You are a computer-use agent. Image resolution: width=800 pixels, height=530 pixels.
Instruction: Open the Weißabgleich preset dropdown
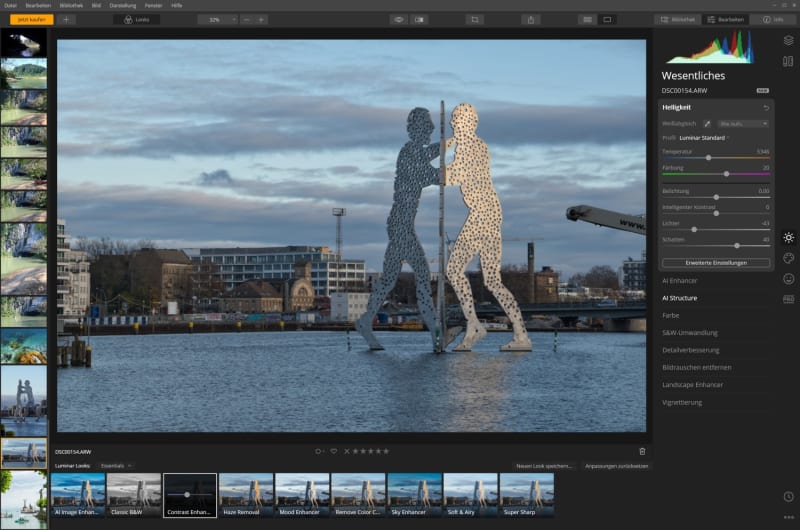[x=743, y=123]
